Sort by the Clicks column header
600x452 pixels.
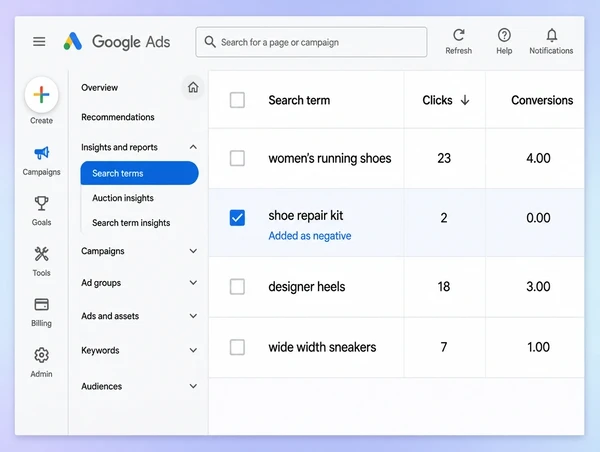click(x=437, y=100)
